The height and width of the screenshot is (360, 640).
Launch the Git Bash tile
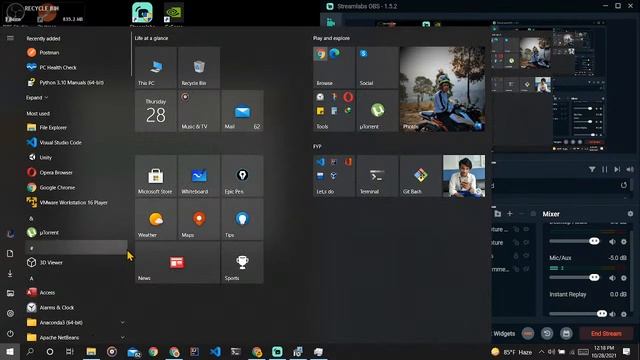tap(420, 176)
